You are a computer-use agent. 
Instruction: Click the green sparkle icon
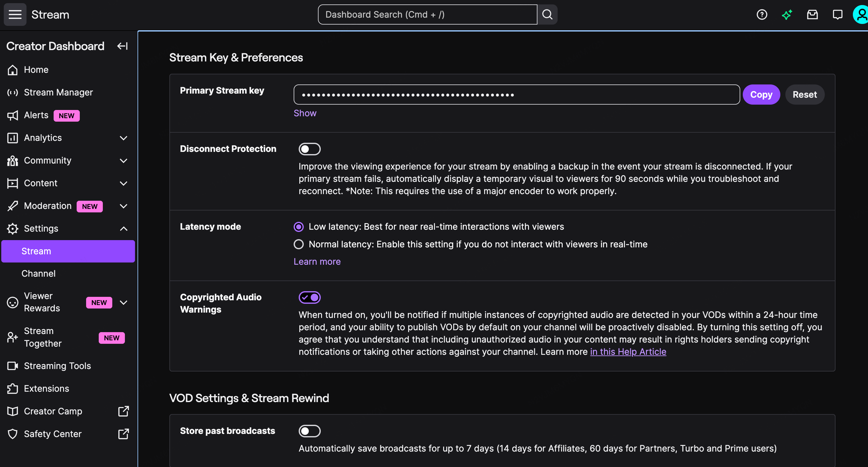pyautogui.click(x=787, y=14)
